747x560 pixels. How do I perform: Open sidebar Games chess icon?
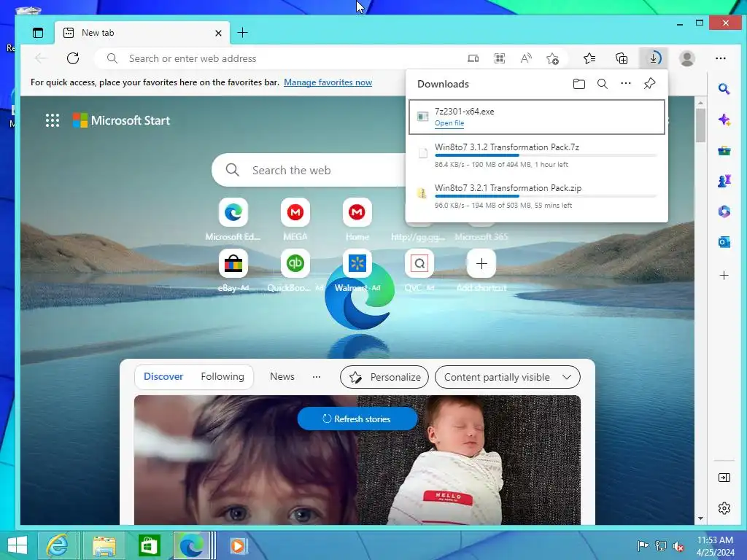(x=724, y=181)
